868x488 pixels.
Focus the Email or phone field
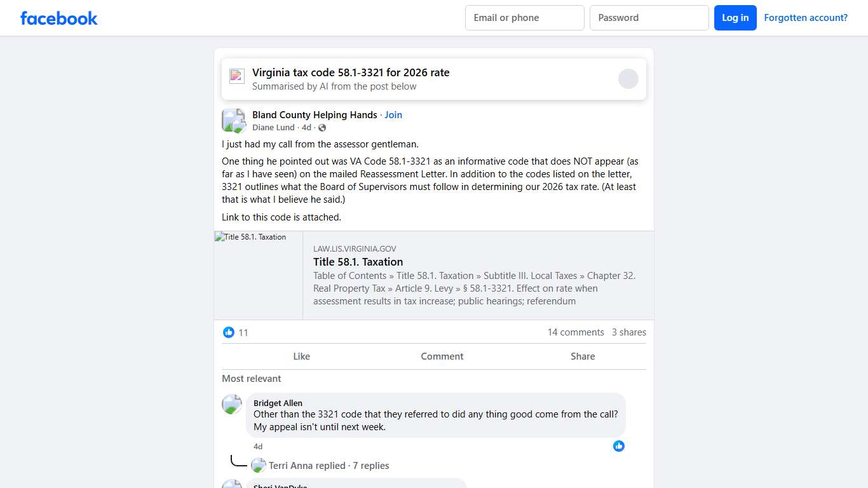524,18
